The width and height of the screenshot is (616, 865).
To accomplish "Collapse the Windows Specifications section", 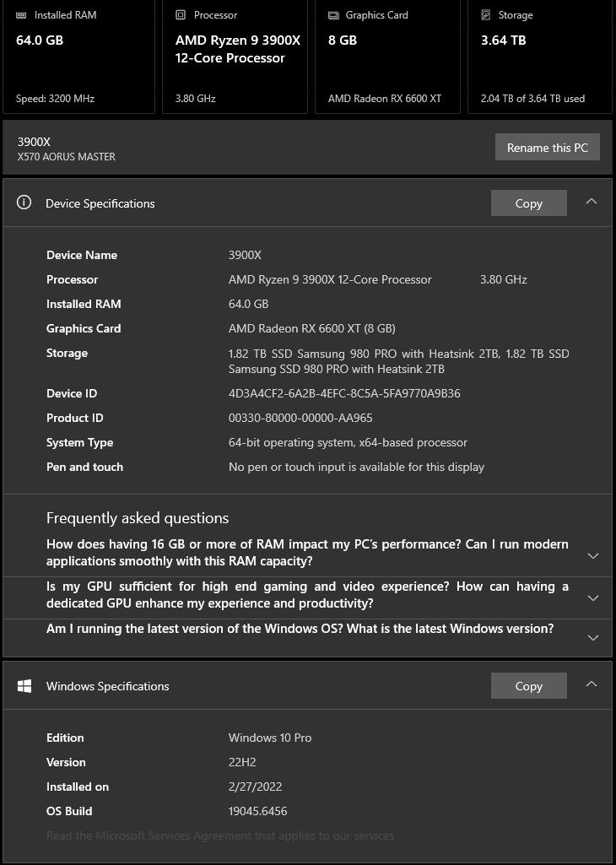I will click(592, 684).
